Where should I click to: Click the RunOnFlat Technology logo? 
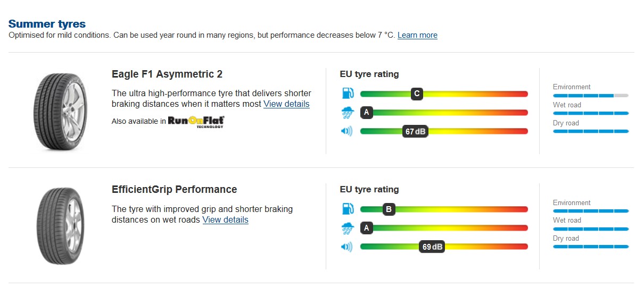[196, 122]
